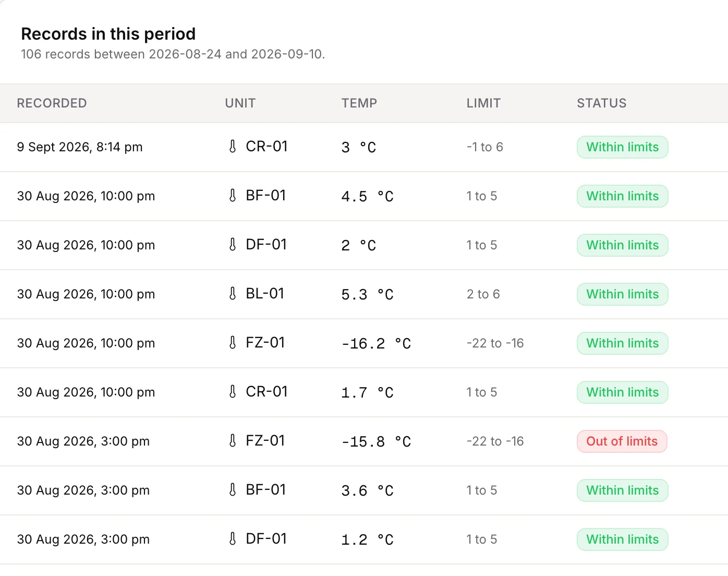Click the 2 to 6 limit value
Viewport: 728px width, 576px height.
pyautogui.click(x=483, y=294)
